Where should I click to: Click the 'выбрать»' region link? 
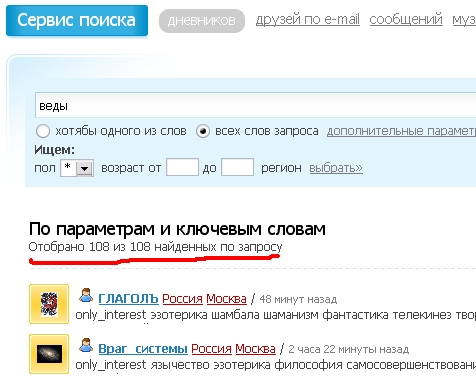click(336, 168)
